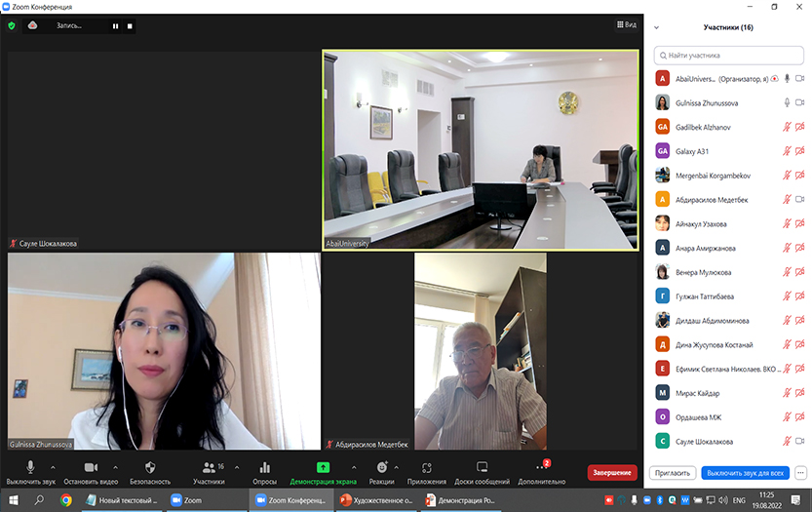812x512 pixels.
Task: Open Доски сообщений (Whiteboards) icon
Action: click(x=482, y=468)
